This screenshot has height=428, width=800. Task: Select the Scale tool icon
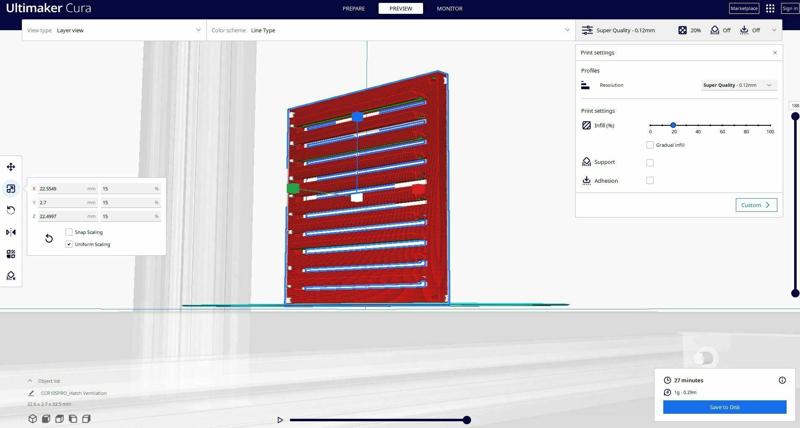coord(11,189)
